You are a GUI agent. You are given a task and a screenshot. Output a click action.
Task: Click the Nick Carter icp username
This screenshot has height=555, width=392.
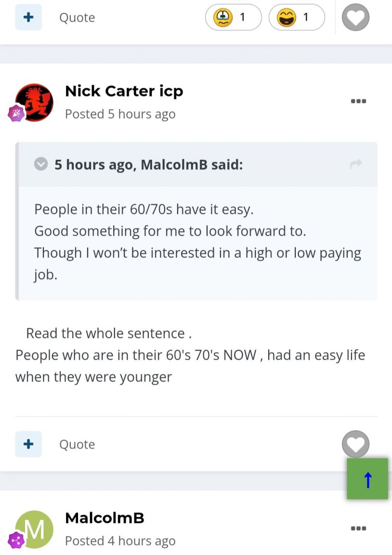pyautogui.click(x=124, y=91)
